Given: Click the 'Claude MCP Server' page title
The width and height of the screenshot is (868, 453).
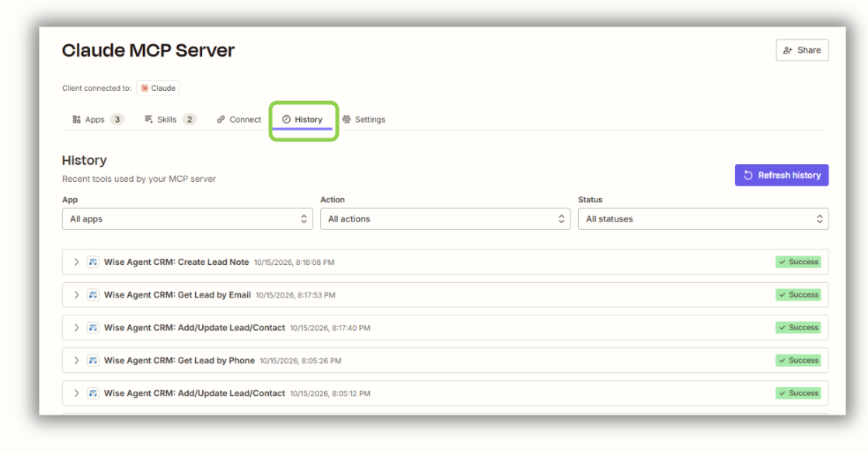Looking at the screenshot, I should pyautogui.click(x=148, y=51).
